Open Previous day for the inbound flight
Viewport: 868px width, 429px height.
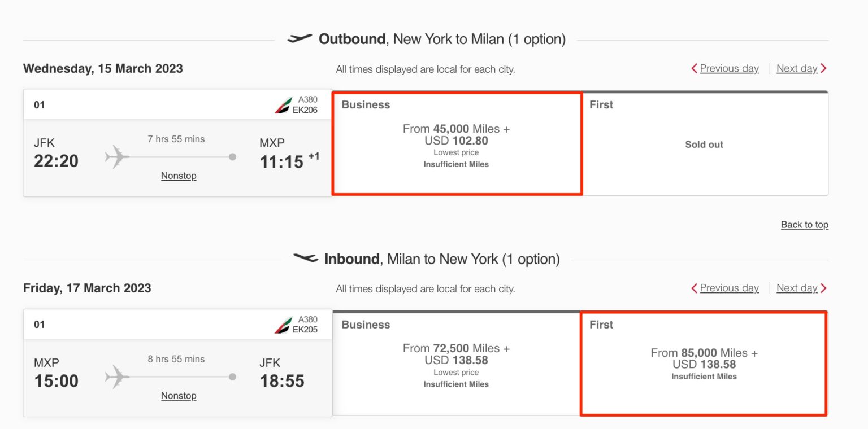[729, 288]
